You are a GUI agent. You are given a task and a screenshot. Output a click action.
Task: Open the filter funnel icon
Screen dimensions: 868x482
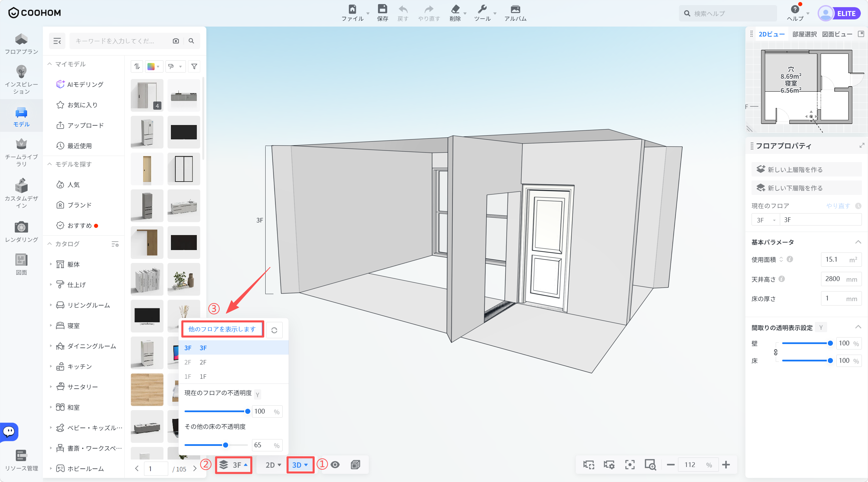coord(194,66)
